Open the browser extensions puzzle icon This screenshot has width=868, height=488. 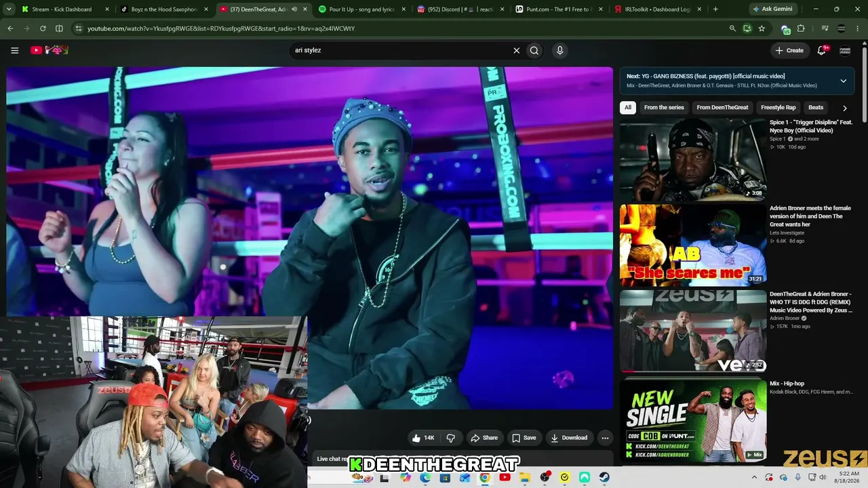coord(801,28)
